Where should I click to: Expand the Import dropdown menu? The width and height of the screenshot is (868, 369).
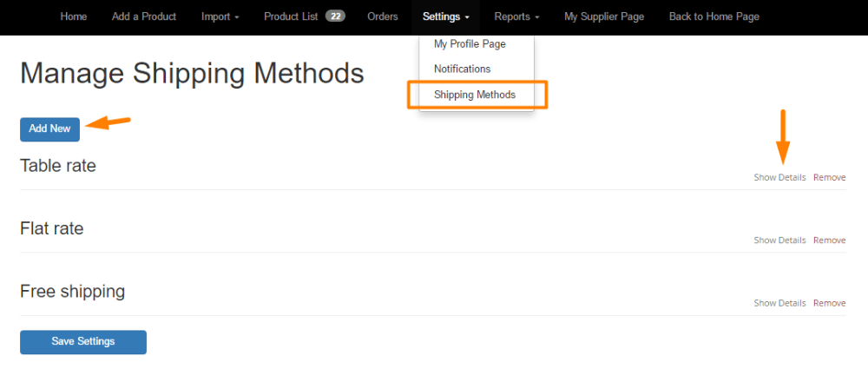(x=220, y=16)
